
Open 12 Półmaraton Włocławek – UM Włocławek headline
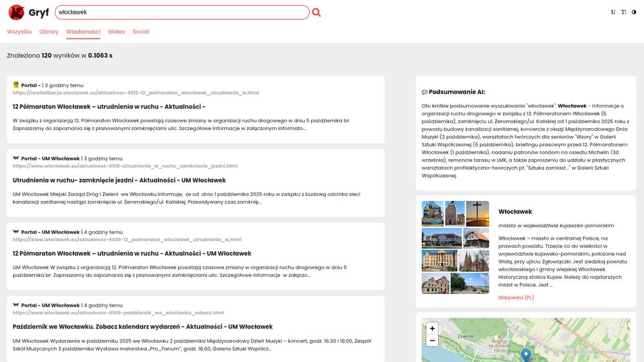(132, 254)
